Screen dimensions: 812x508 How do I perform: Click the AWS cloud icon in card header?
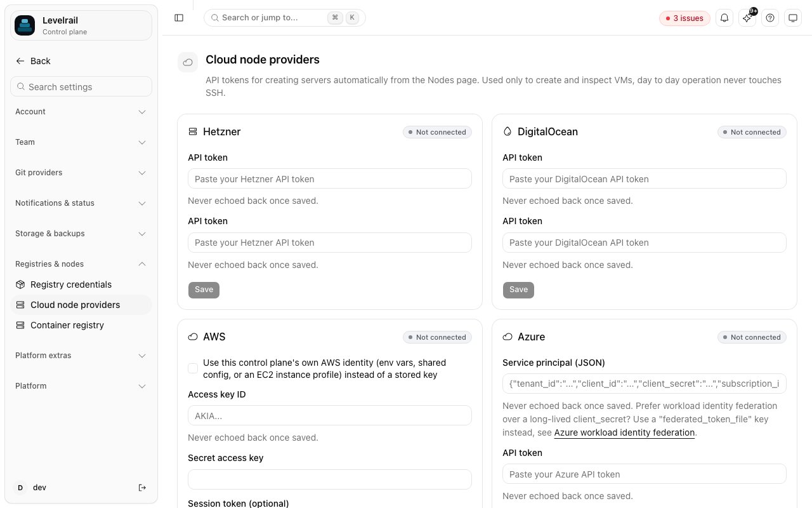pyautogui.click(x=193, y=337)
